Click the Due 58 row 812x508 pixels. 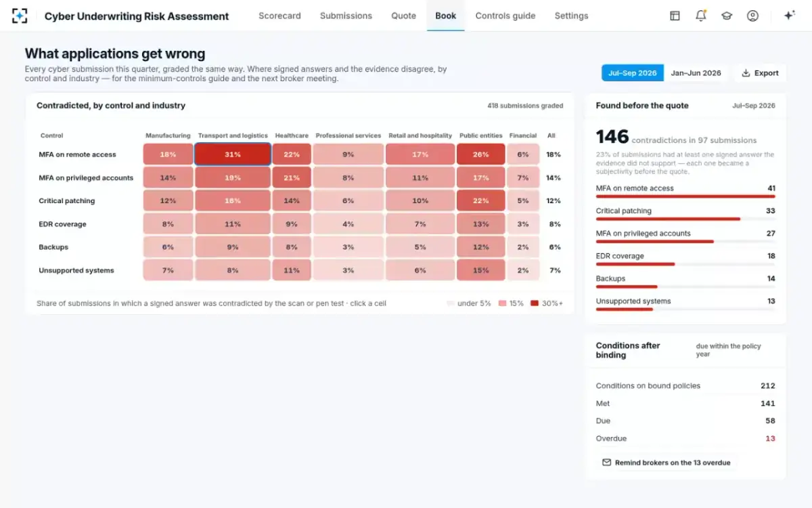pos(685,421)
